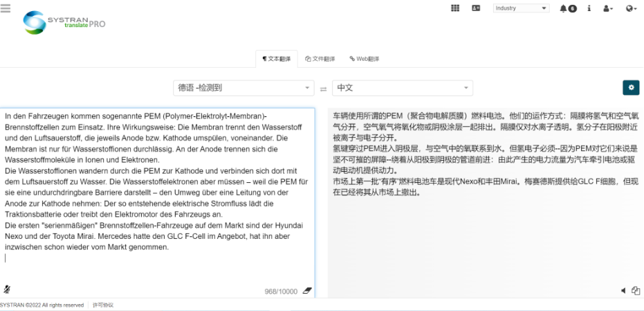Open the hamburger menu
Screen dimensions: 644x311
coord(6,8)
